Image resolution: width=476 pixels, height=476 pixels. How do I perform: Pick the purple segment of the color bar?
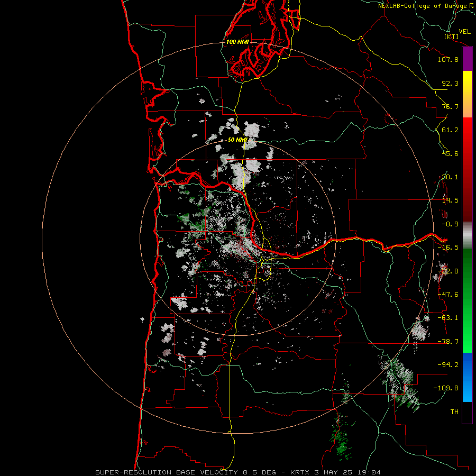coord(467,59)
